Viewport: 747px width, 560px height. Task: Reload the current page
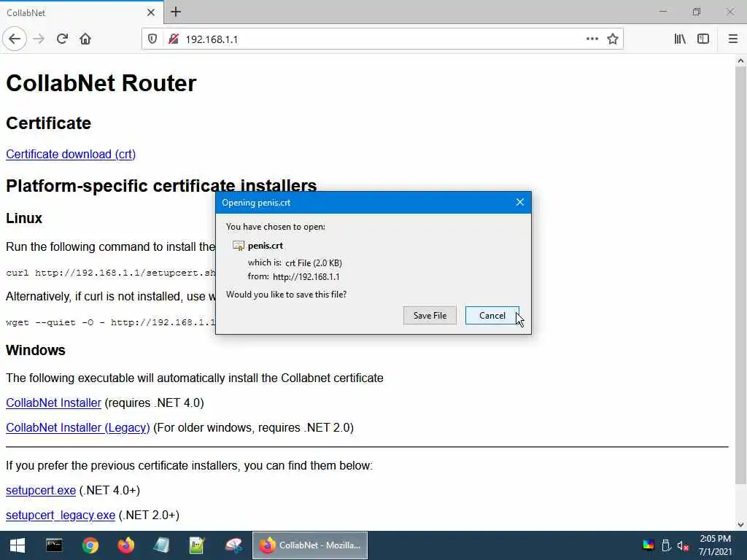(62, 39)
